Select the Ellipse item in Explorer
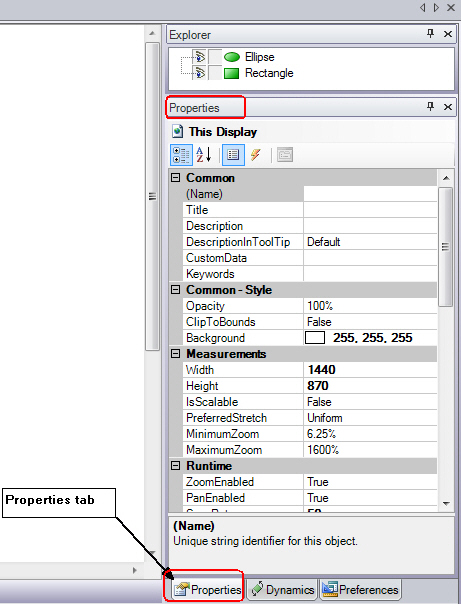The width and height of the screenshot is (461, 604). click(x=260, y=57)
